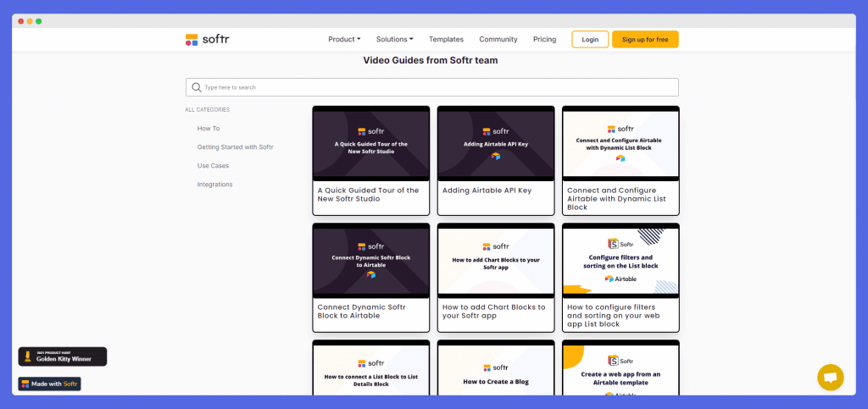Expand the Product dropdown menu
868x409 pixels.
(x=344, y=39)
